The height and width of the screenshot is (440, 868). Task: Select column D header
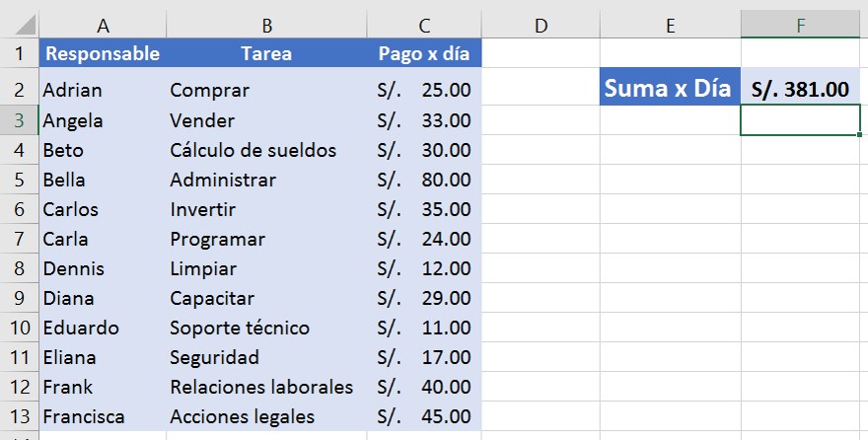coord(541,25)
